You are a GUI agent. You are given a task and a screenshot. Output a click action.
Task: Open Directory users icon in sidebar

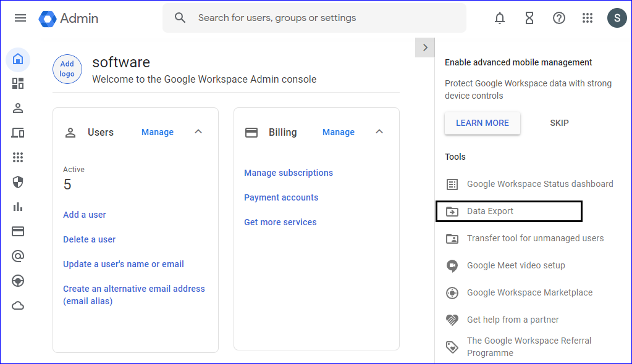tap(18, 108)
